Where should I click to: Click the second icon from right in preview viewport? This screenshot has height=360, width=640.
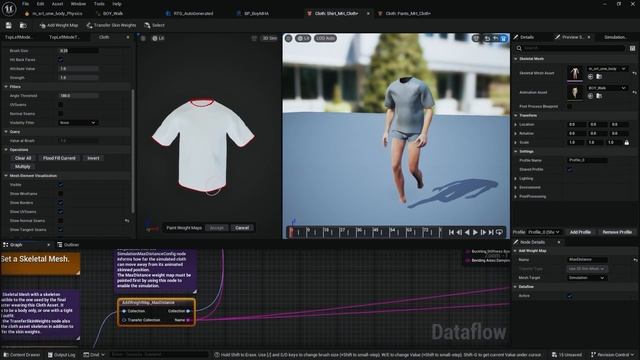[495, 38]
